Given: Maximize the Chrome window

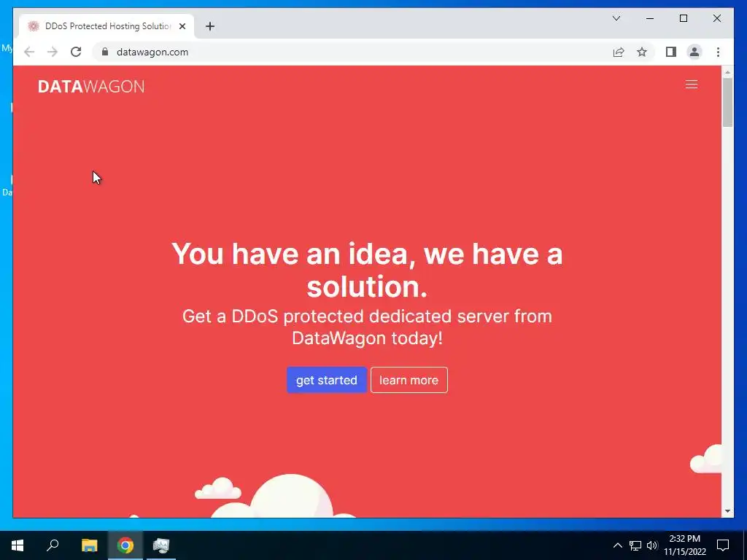Looking at the screenshot, I should tap(683, 18).
